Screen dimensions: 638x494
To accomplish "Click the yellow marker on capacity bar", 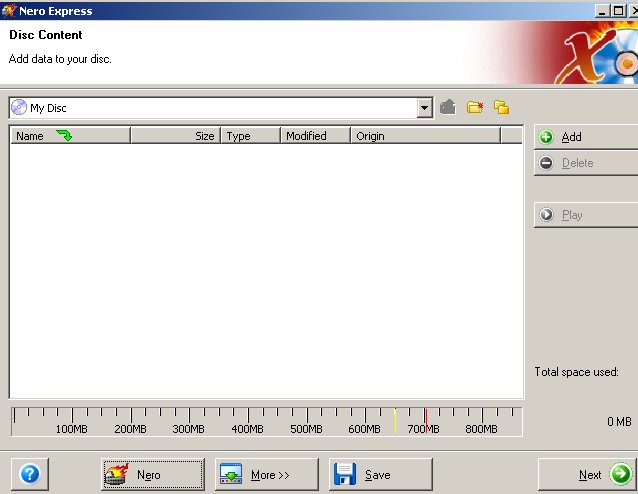I will 395,420.
